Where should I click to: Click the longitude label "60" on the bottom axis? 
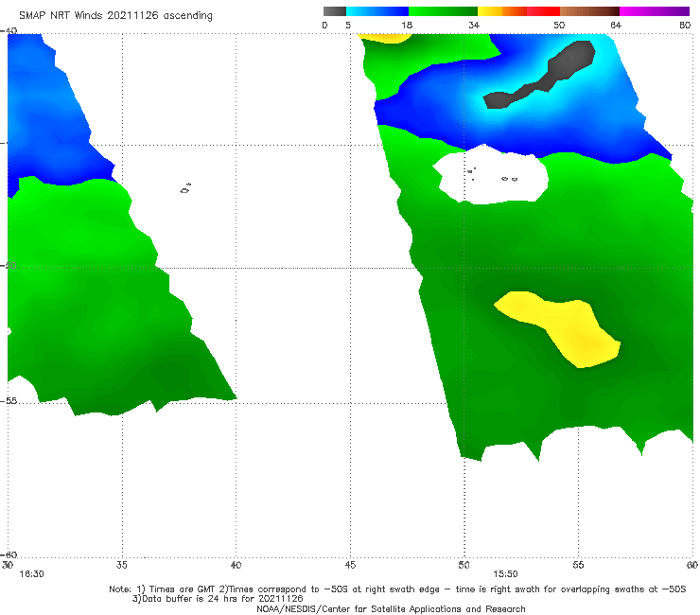point(692,565)
